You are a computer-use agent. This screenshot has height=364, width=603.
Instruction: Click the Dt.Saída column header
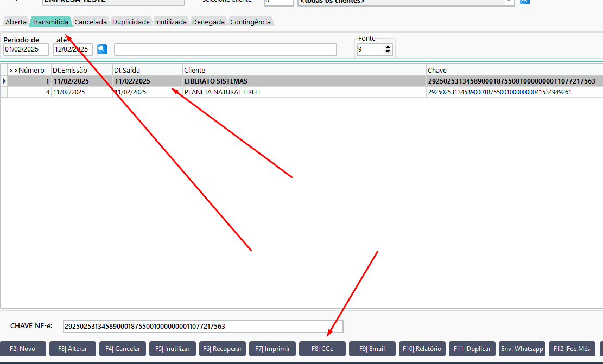(147, 71)
